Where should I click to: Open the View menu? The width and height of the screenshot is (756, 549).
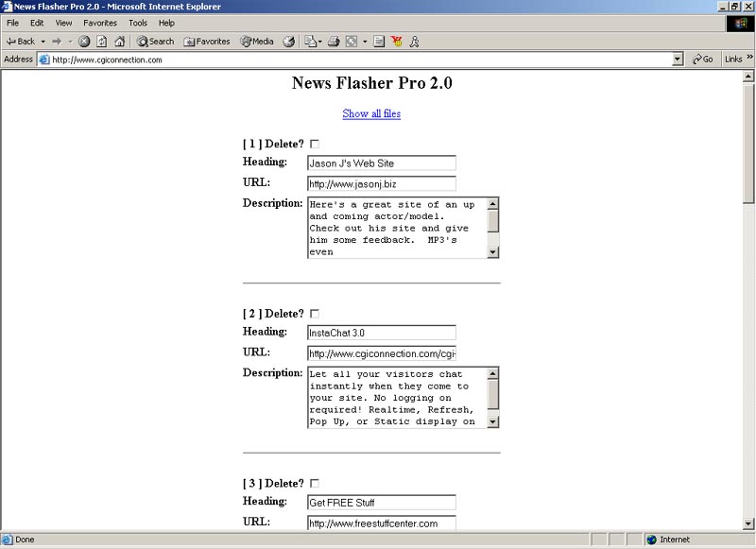63,23
